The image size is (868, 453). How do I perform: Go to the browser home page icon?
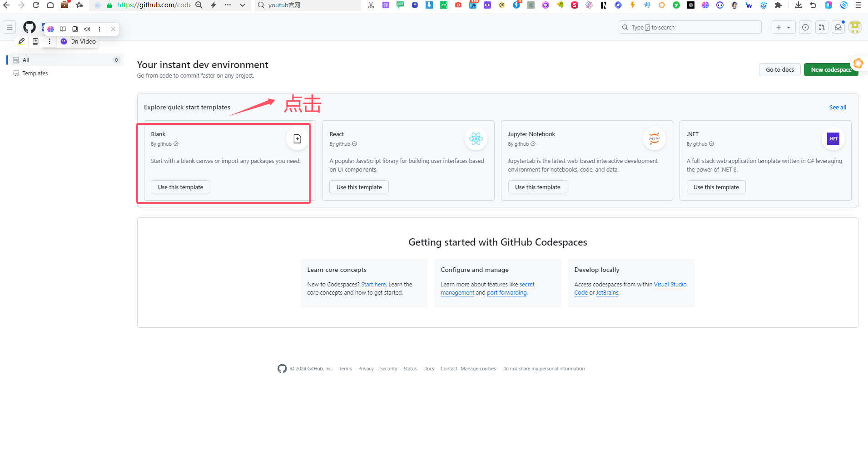coord(50,5)
